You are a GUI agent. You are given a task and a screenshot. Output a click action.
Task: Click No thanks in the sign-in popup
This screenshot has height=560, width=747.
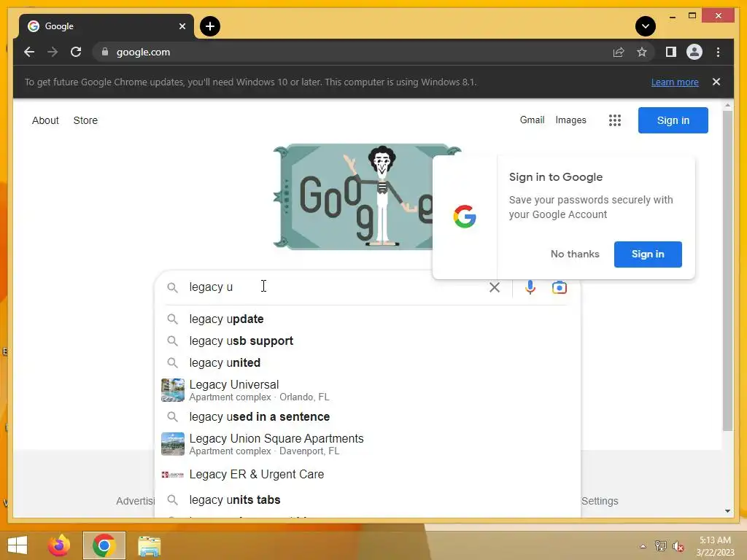pos(575,254)
